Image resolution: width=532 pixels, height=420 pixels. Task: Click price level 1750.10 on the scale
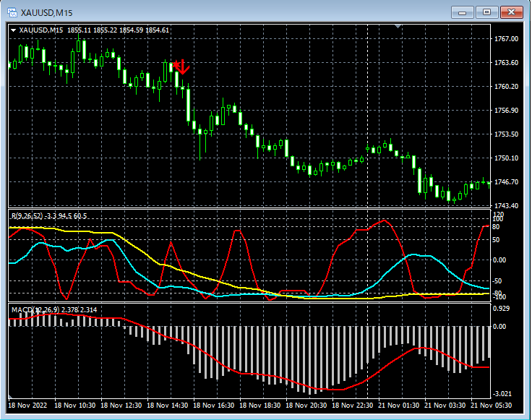coord(506,158)
